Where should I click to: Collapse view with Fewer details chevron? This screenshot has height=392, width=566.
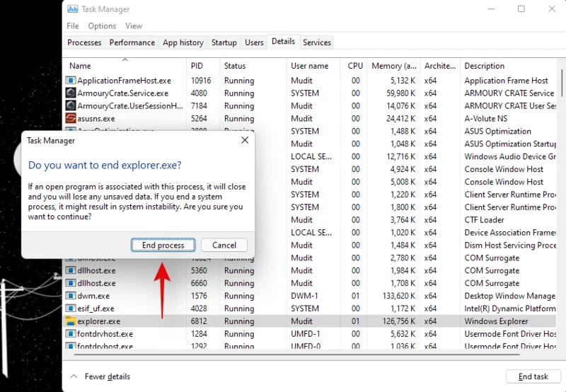tap(74, 376)
